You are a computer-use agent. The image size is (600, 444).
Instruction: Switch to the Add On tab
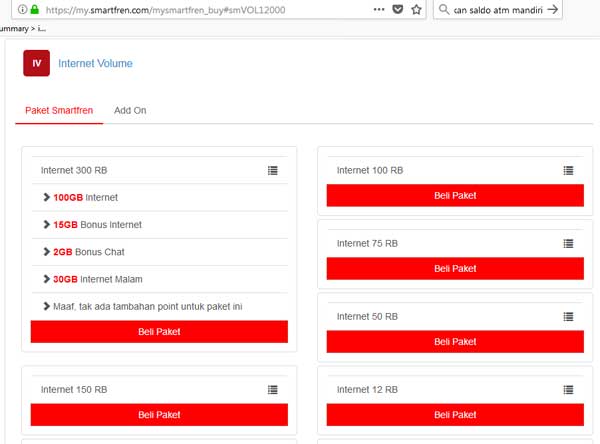click(x=130, y=111)
